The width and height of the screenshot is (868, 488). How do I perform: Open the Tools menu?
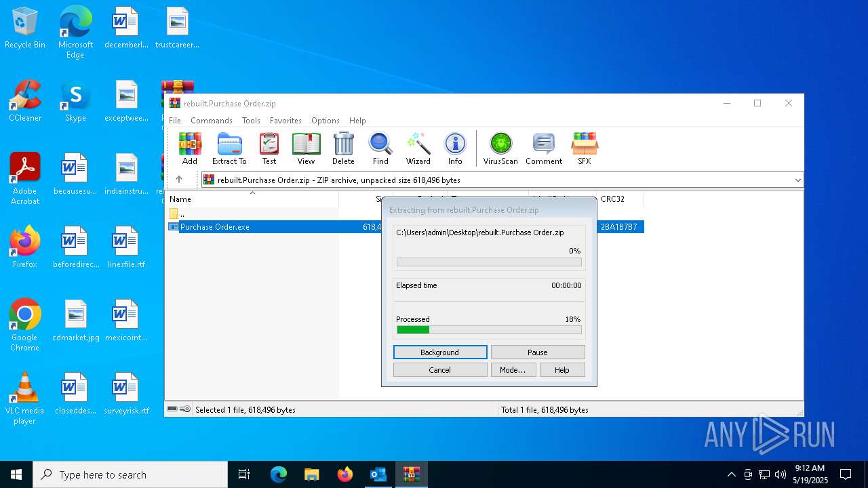[x=251, y=121]
